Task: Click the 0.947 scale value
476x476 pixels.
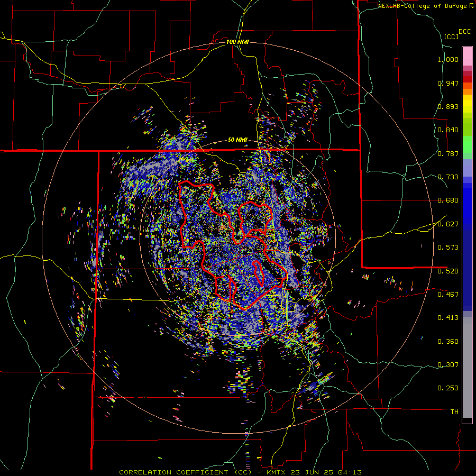Action: coord(448,83)
